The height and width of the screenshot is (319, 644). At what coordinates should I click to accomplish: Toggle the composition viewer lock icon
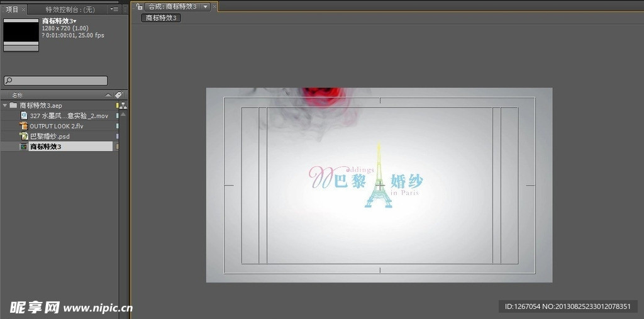point(139,6)
